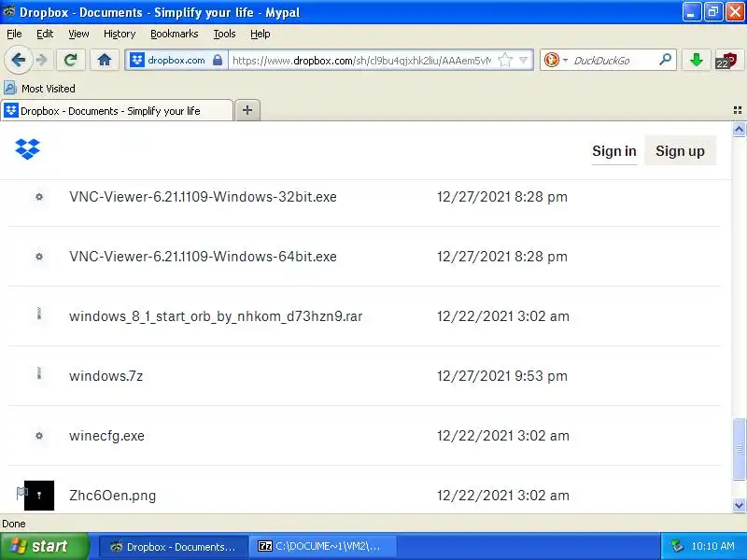Click the date for winecfg.exe row

coord(503,436)
